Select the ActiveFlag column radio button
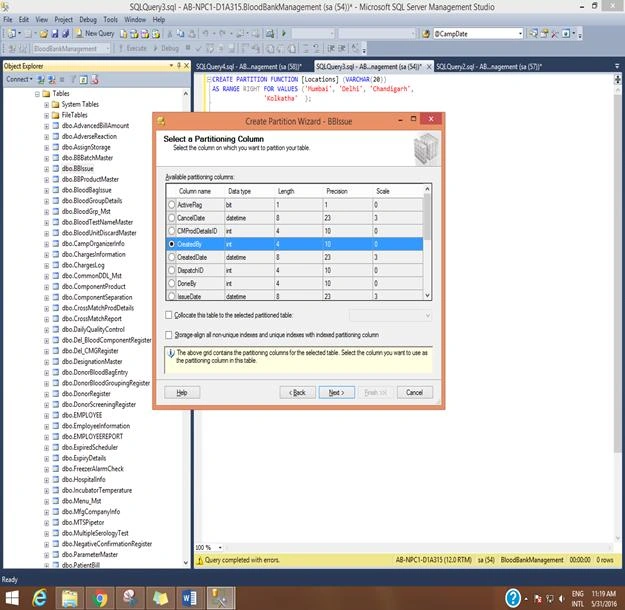This screenshot has height=610, width=625. pos(171,205)
